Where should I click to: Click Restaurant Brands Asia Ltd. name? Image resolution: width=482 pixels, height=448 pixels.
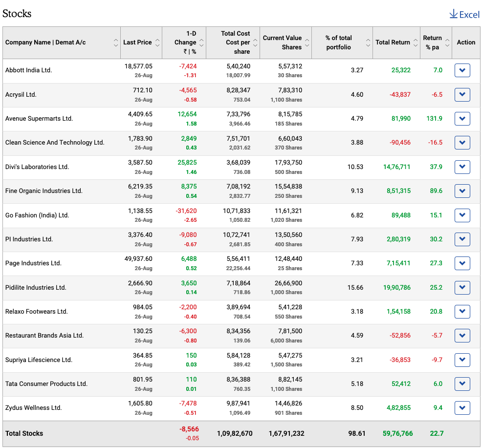pyautogui.click(x=44, y=336)
